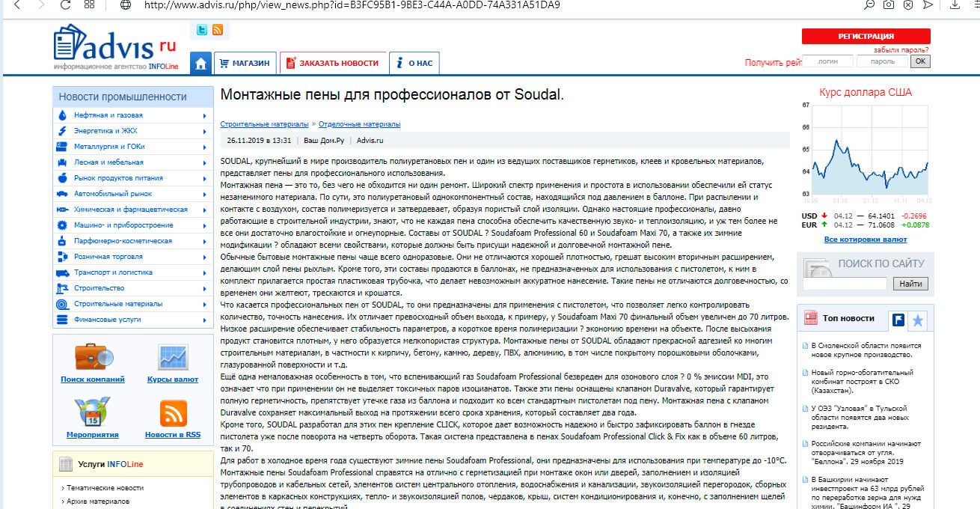Image resolution: width=980 pixels, height=509 pixels.
Task: Open the orange RSS feed icon near logo
Action: pos(218,30)
